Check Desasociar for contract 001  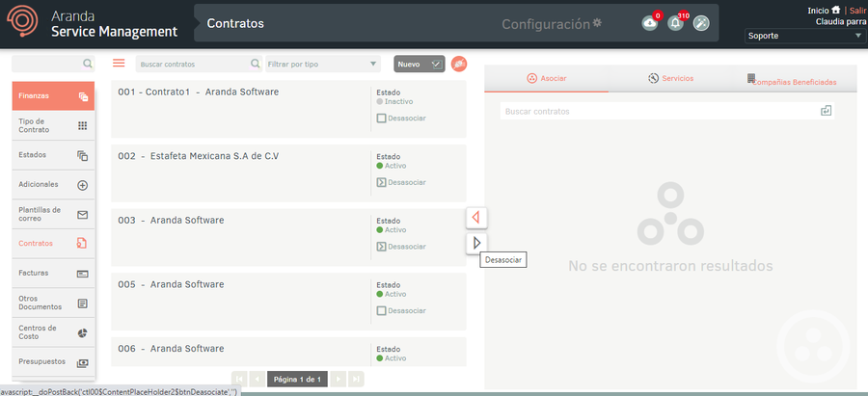point(381,119)
